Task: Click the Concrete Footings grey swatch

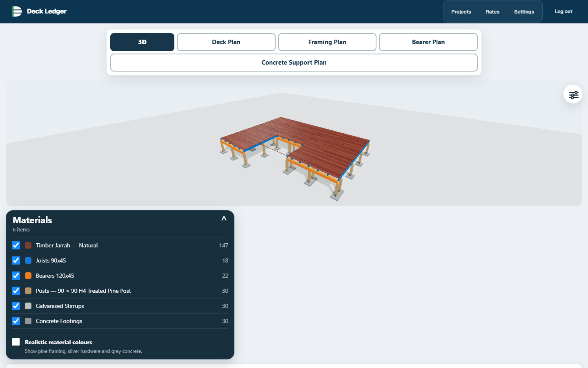Action: (x=28, y=321)
